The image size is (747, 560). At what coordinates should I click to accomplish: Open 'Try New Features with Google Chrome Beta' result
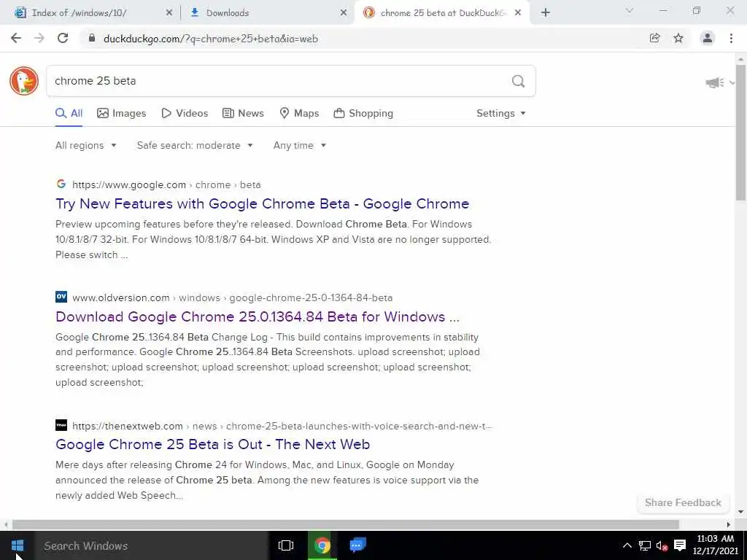(x=263, y=204)
